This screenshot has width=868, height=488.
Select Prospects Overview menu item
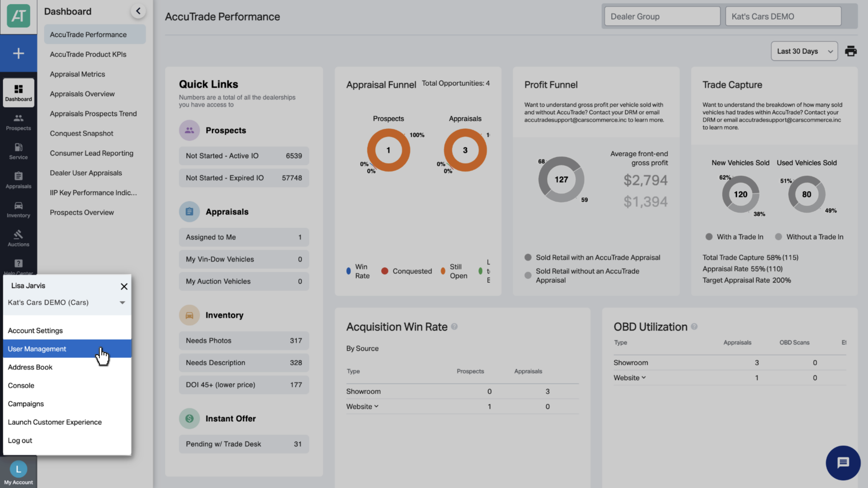click(x=95, y=212)
